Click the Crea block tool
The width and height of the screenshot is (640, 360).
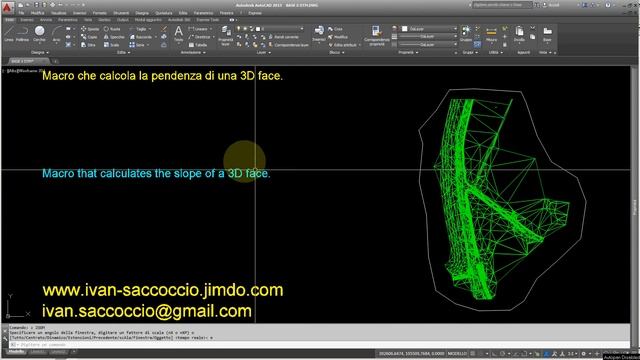pyautogui.click(x=336, y=29)
